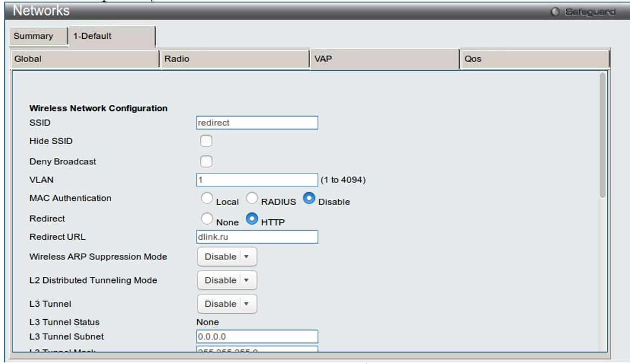Click the SSID input field
This screenshot has height=364, width=630.
click(x=257, y=123)
